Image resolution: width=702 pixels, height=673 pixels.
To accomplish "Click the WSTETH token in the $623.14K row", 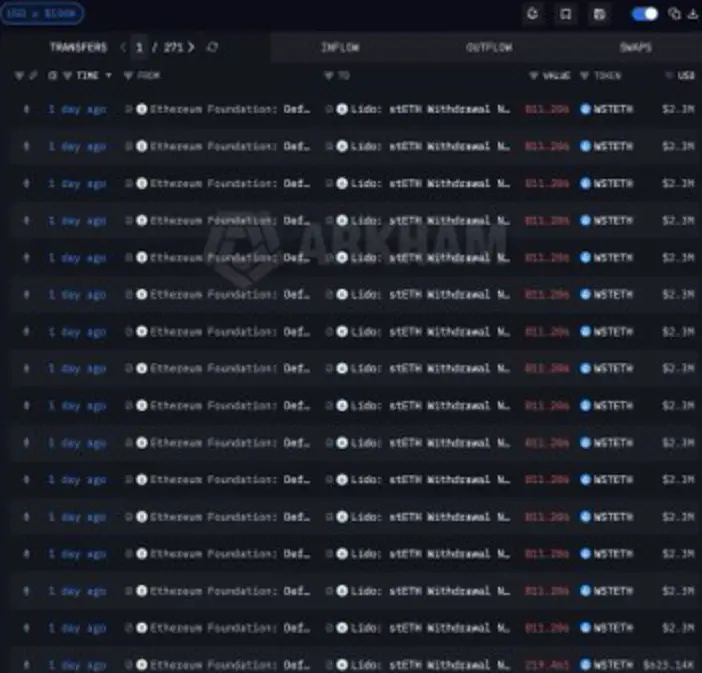I will 606,664.
